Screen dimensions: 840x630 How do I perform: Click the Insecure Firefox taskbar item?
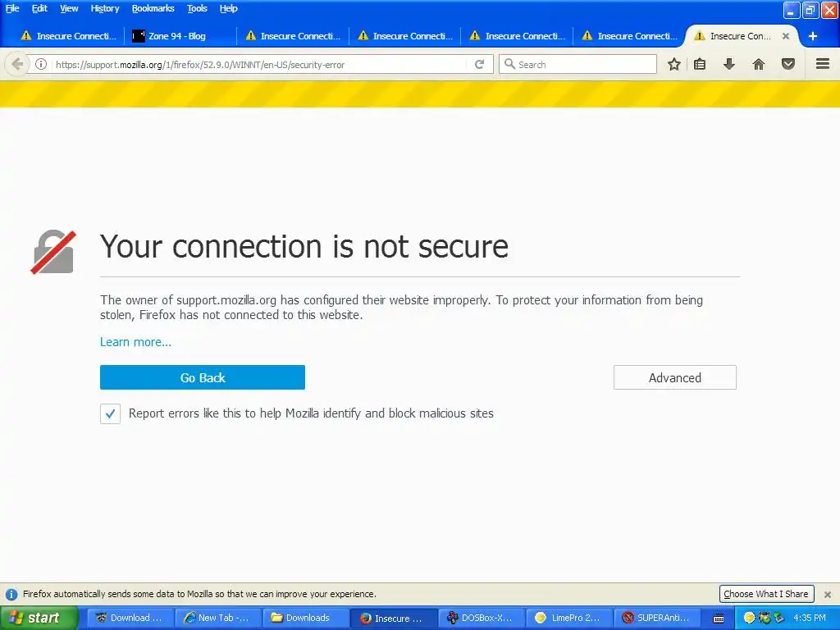pyautogui.click(x=394, y=618)
